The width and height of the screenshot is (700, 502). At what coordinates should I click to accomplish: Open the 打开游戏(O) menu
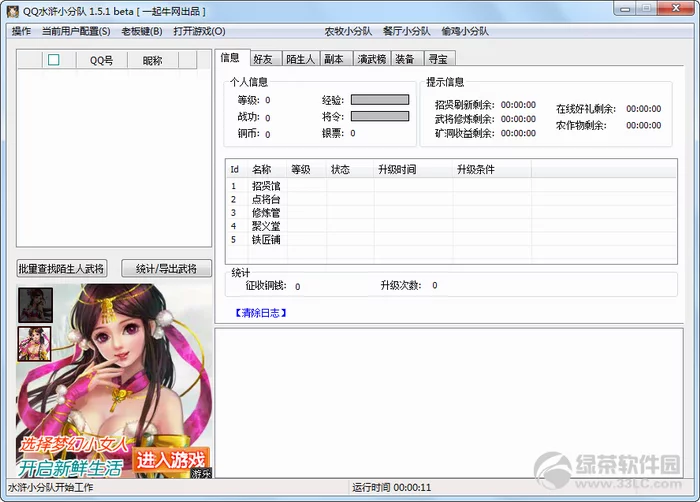[200, 31]
